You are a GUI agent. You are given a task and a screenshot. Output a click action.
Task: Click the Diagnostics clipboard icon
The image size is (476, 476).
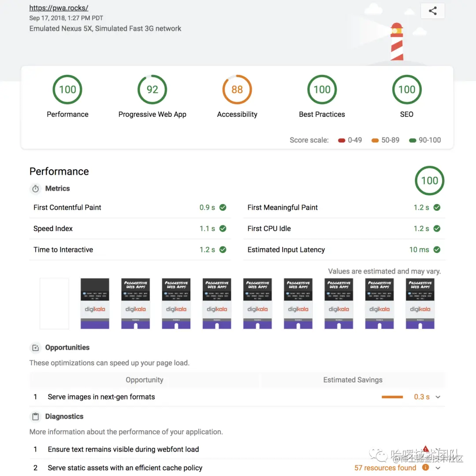click(36, 416)
